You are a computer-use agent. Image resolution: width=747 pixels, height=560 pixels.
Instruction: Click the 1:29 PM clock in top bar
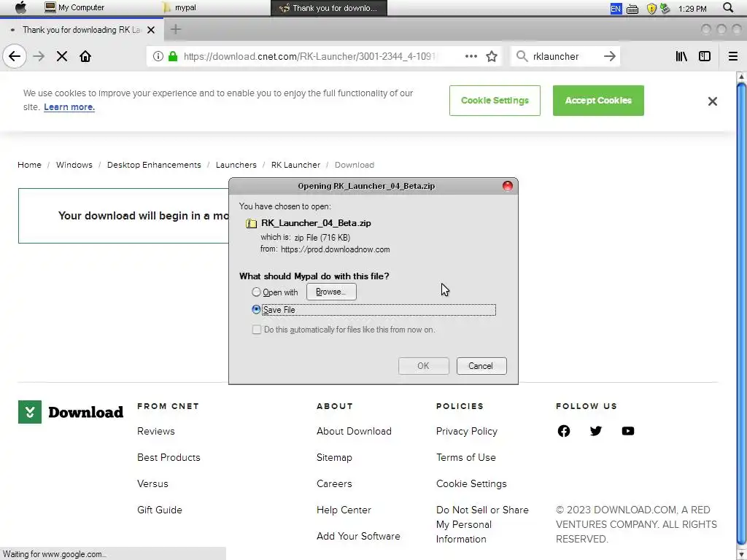pos(692,9)
